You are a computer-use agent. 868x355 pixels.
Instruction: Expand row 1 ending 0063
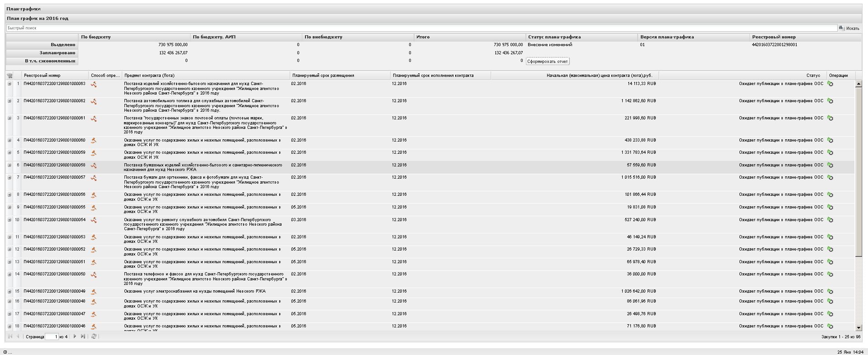click(10, 84)
